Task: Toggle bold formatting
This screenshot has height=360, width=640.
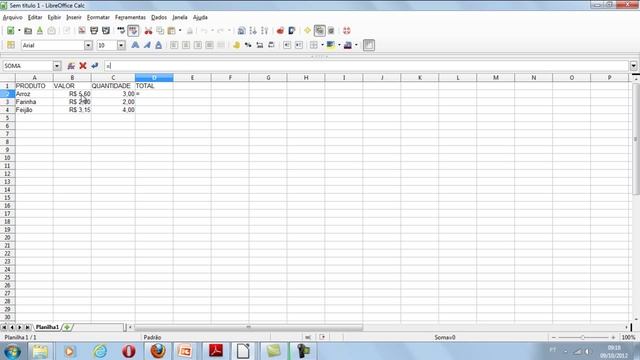Action: click(135, 45)
